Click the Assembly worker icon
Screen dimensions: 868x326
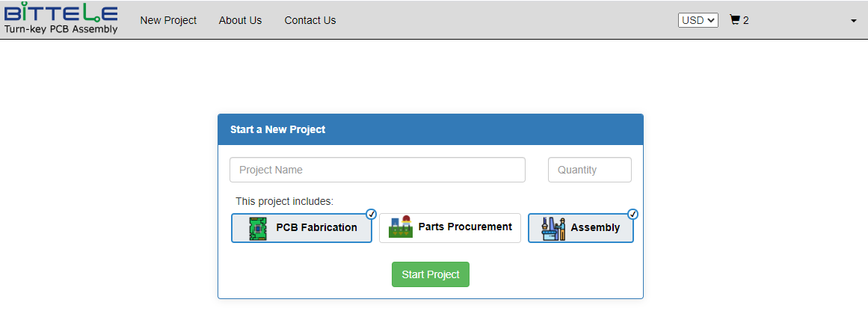(x=553, y=228)
